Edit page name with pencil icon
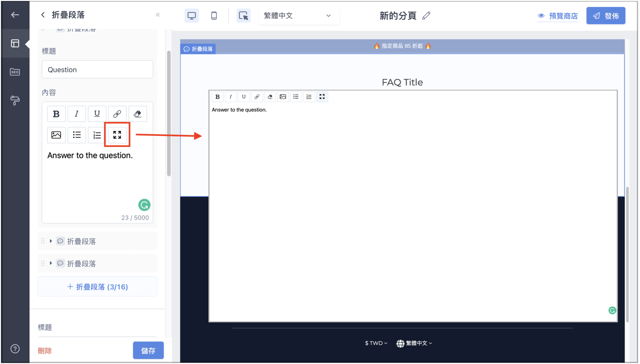 (x=426, y=15)
